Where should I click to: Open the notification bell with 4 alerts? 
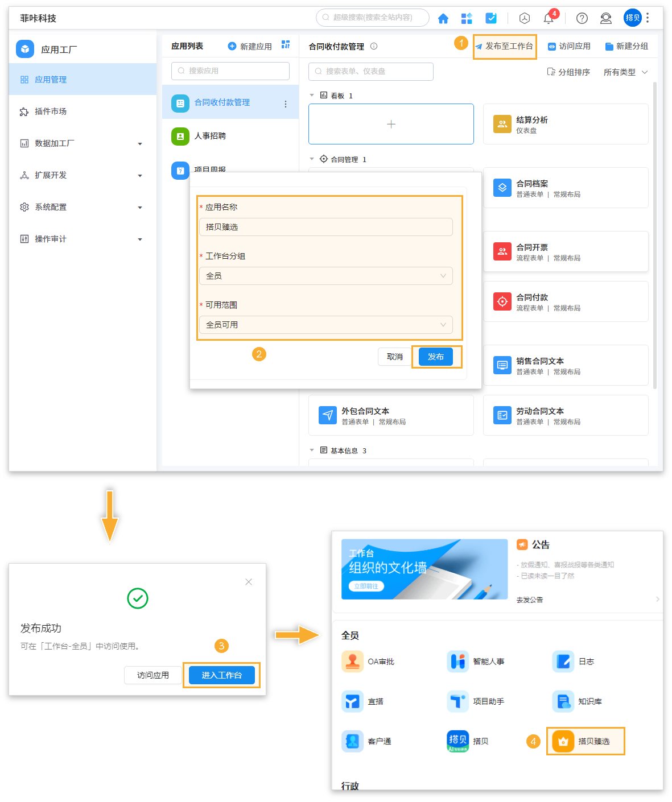pyautogui.click(x=548, y=18)
